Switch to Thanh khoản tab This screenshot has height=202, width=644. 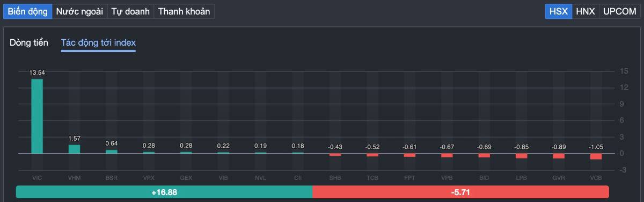[184, 11]
